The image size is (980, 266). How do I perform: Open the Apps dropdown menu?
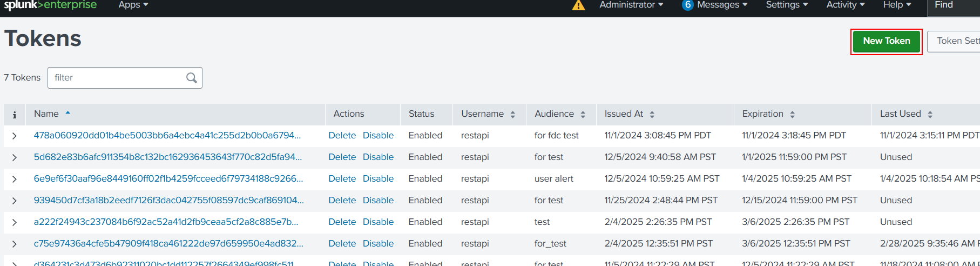coord(133,5)
